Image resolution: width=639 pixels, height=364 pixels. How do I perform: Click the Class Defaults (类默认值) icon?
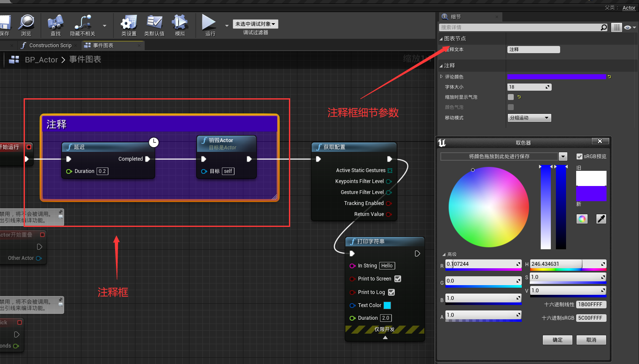154,22
